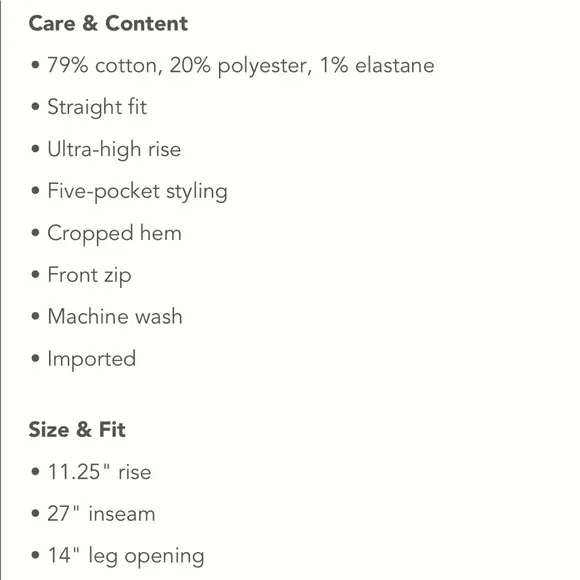Click the Imported list item

click(92, 359)
